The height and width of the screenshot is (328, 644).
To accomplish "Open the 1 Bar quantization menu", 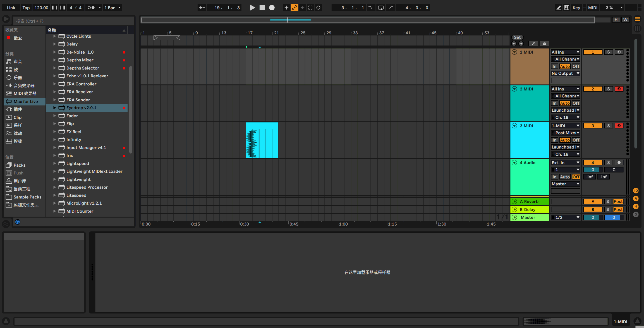I will coord(112,8).
